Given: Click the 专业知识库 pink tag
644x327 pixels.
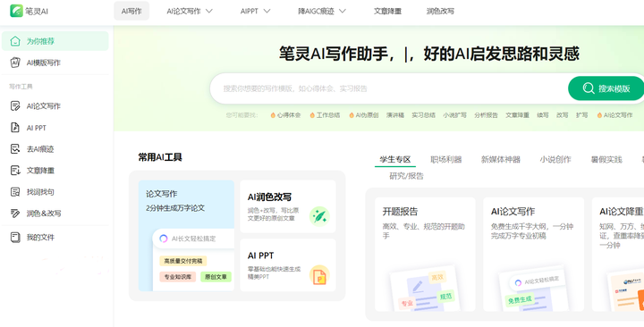Looking at the screenshot, I should click(x=178, y=277).
